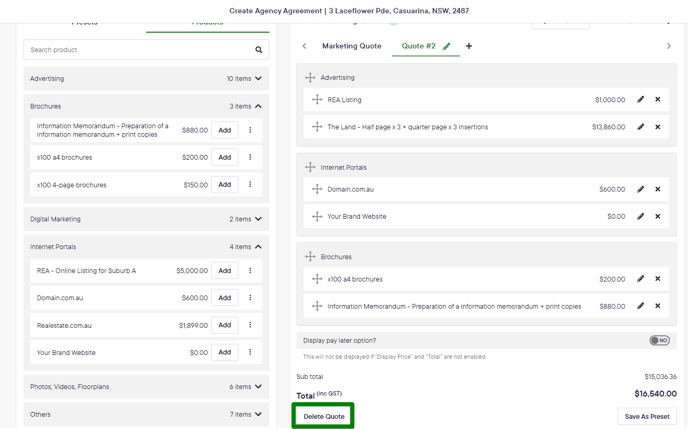Screen dimensions: 688x429
Task: Expand the Digital Marketing category
Action: tap(258, 219)
